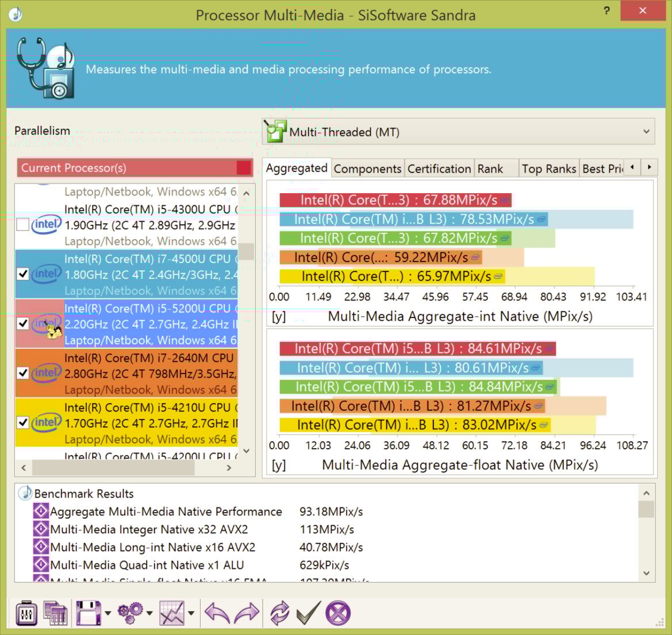This screenshot has width=672, height=635.
Task: Open the Rank tab
Action: [x=496, y=169]
